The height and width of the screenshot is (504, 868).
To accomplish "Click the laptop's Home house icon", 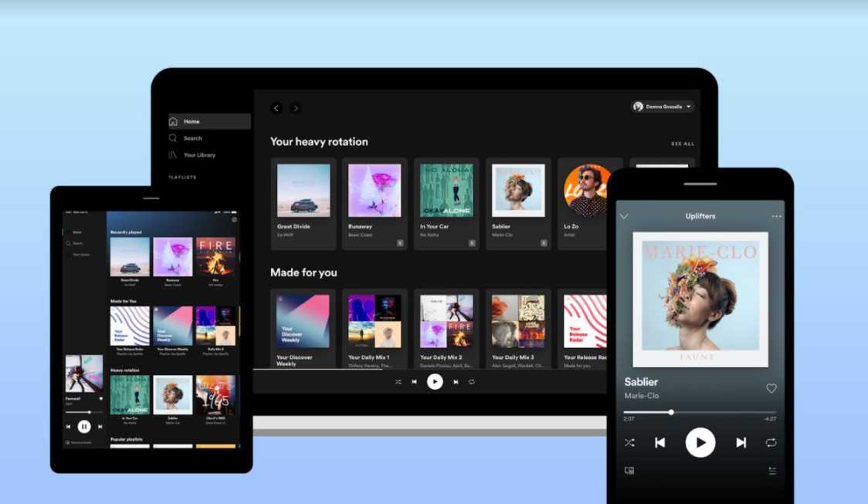I will tap(173, 121).
